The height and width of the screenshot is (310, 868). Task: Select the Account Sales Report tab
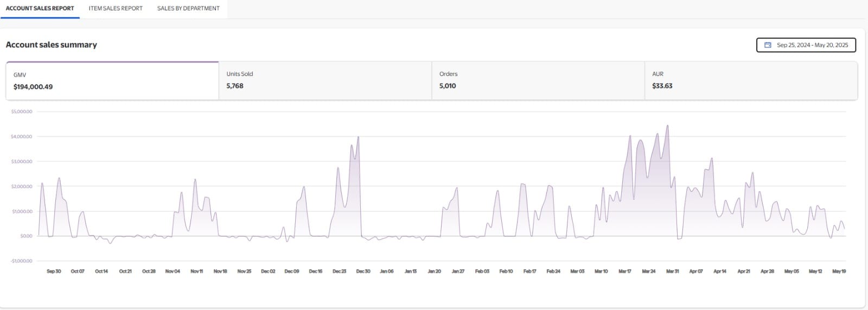(40, 9)
